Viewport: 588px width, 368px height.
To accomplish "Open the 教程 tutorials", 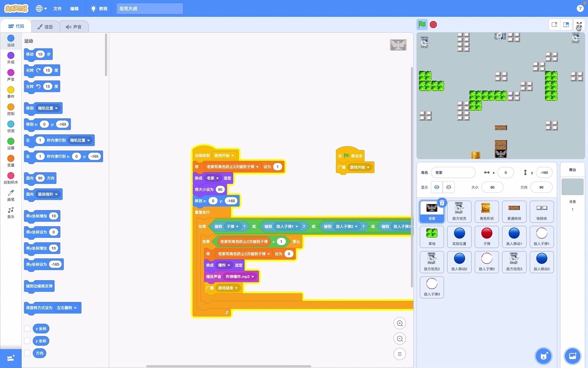I will (99, 9).
